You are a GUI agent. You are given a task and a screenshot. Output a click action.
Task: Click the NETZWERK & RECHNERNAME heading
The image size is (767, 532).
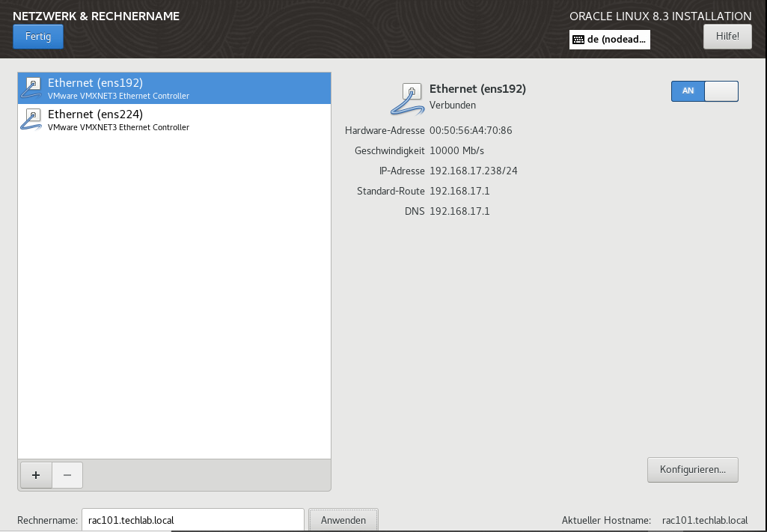point(96,16)
